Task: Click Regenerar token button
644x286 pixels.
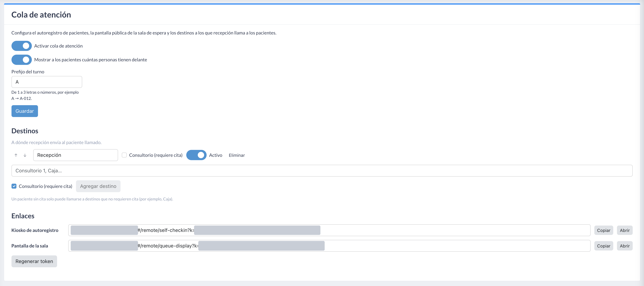Action: point(34,261)
